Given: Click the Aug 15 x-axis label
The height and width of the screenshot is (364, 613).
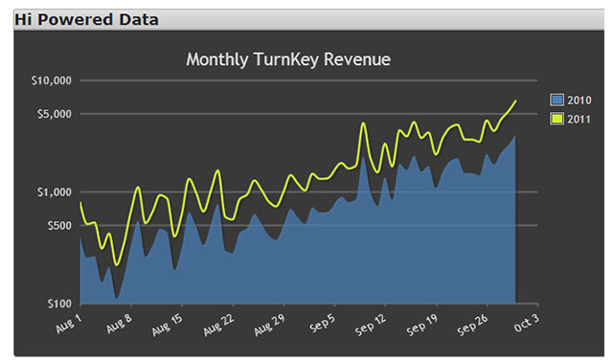Looking at the screenshot, I should (168, 325).
